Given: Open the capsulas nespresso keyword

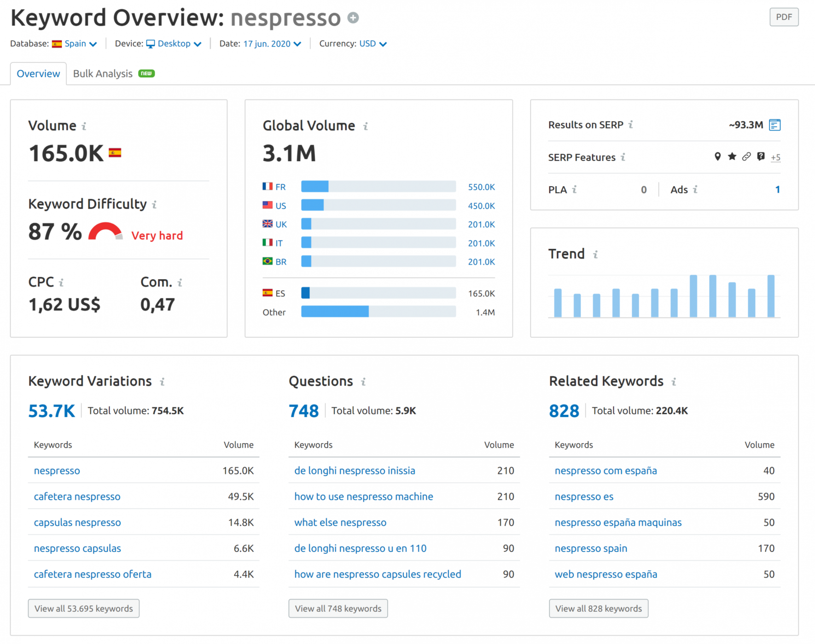Looking at the screenshot, I should click(77, 522).
